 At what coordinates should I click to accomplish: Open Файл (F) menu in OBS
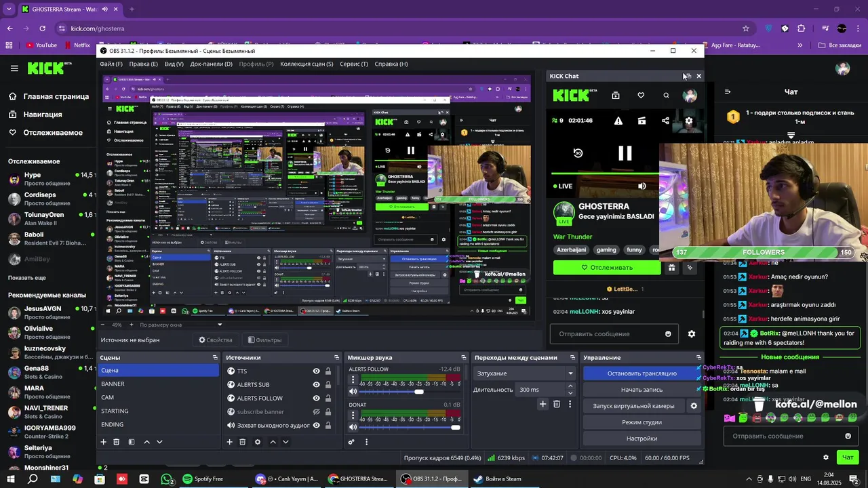coord(111,64)
